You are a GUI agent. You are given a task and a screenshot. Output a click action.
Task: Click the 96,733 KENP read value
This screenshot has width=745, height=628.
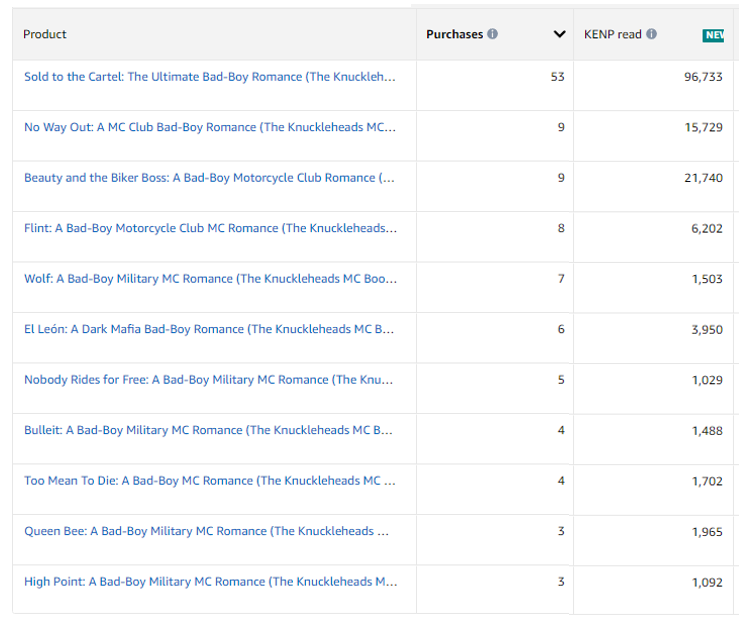click(x=703, y=77)
